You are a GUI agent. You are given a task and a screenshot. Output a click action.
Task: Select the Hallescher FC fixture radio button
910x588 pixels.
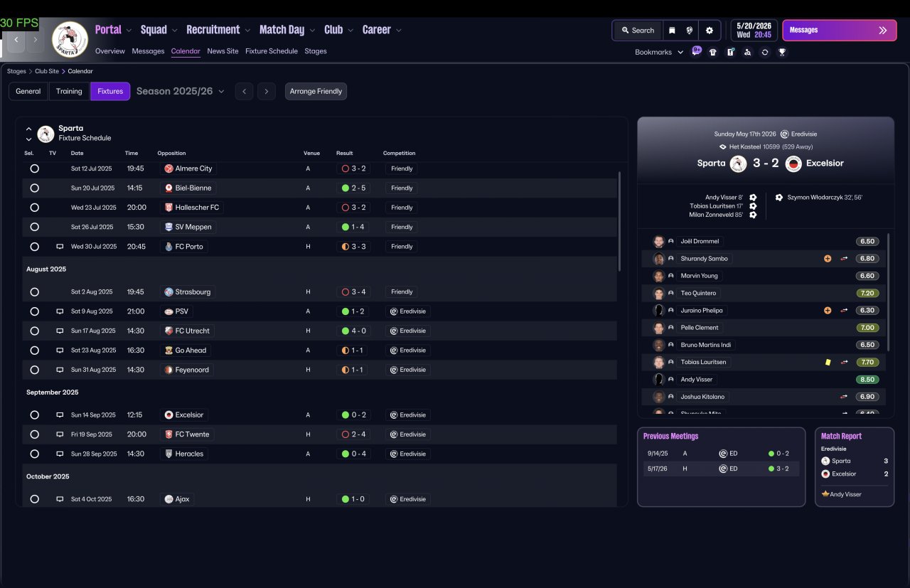click(34, 208)
